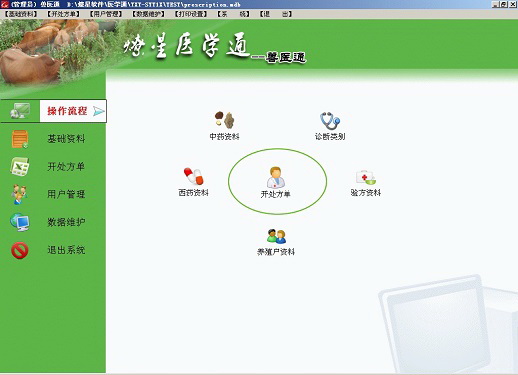Open the 【数据维护】 menu
Image resolution: width=518 pixels, height=375 pixels.
[148, 14]
